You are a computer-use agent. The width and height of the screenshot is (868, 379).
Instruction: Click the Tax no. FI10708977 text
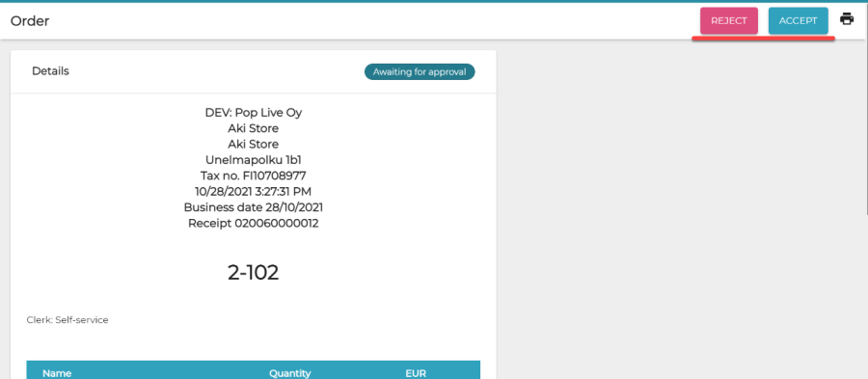[253, 176]
